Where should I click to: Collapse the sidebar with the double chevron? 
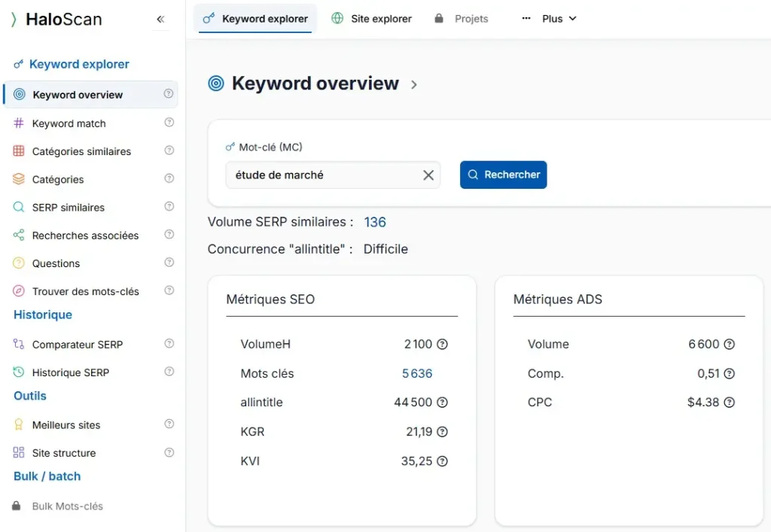pos(160,19)
